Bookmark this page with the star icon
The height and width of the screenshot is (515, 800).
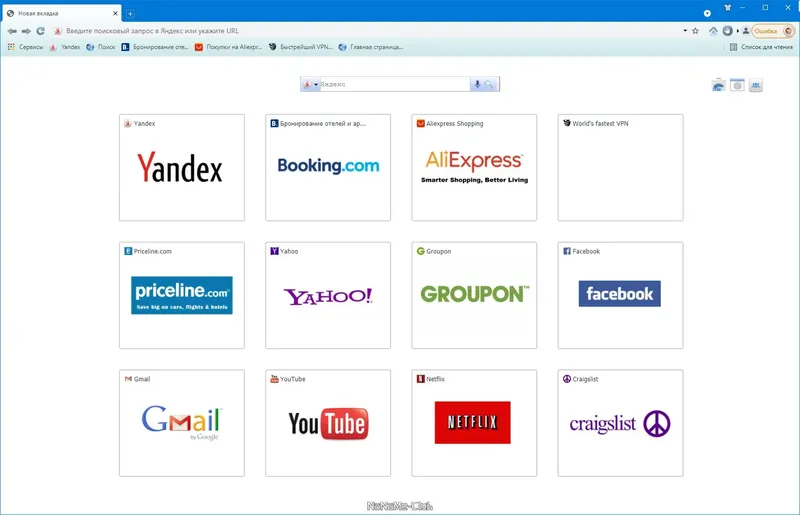695,31
